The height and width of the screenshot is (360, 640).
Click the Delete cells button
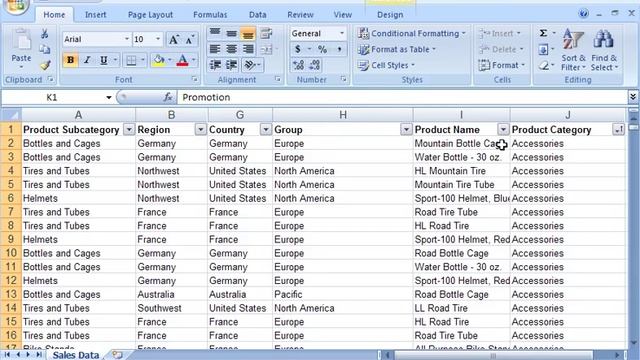[x=501, y=49]
